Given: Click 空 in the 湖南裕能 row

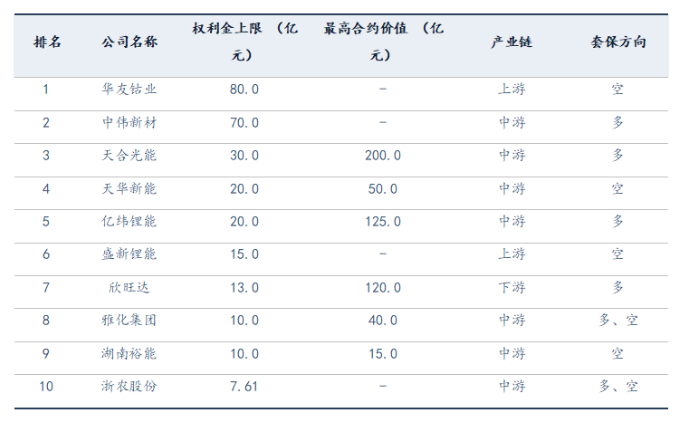Looking at the screenshot, I should click(618, 354).
